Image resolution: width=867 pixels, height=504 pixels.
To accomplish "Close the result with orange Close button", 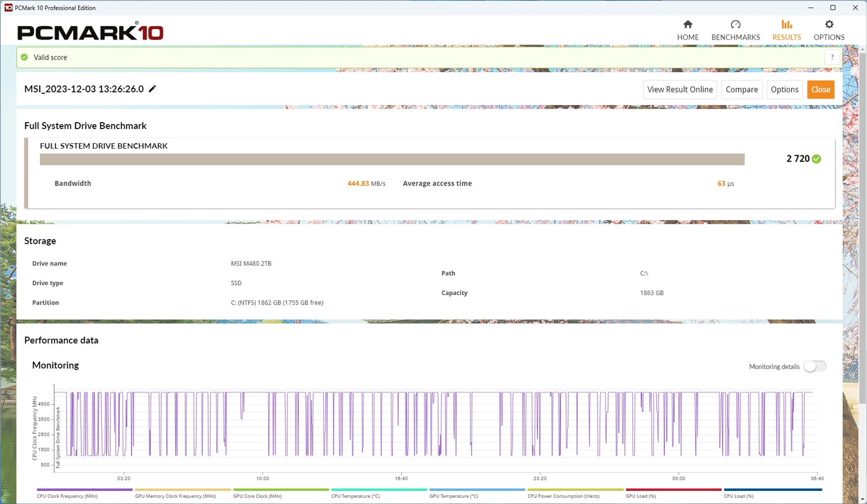I will click(x=821, y=89).
